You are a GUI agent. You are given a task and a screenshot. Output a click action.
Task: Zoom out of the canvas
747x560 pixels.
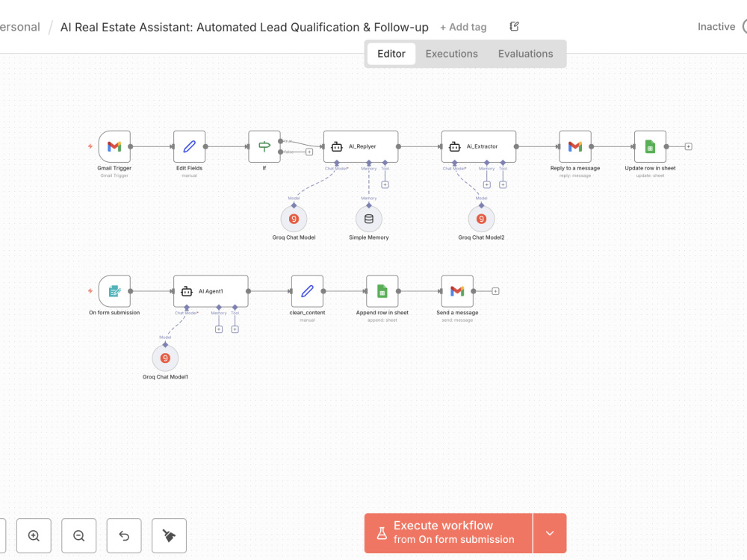point(79,535)
